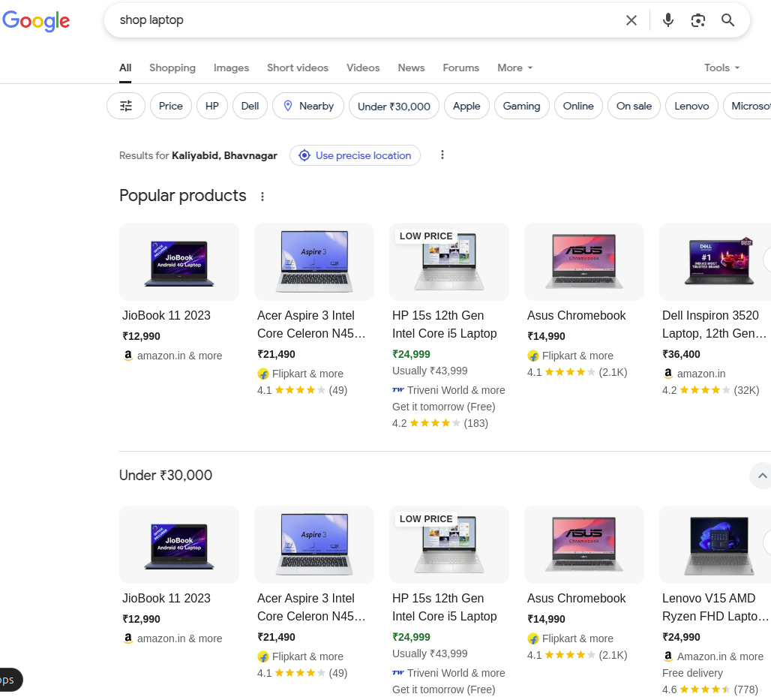This screenshot has width=771, height=700.
Task: Toggle the Online filter chip
Action: [x=578, y=106]
